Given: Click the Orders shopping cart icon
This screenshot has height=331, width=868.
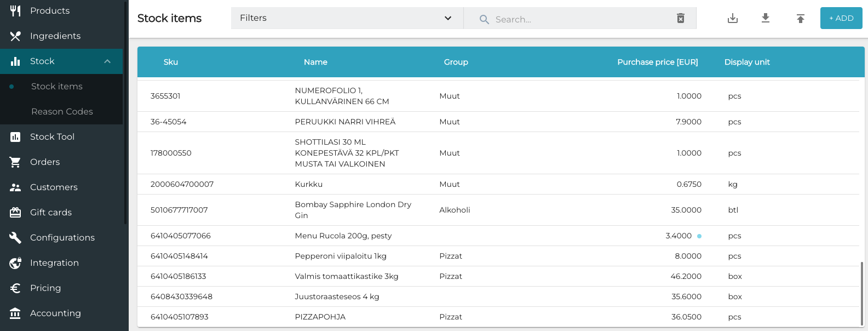Looking at the screenshot, I should [x=15, y=162].
